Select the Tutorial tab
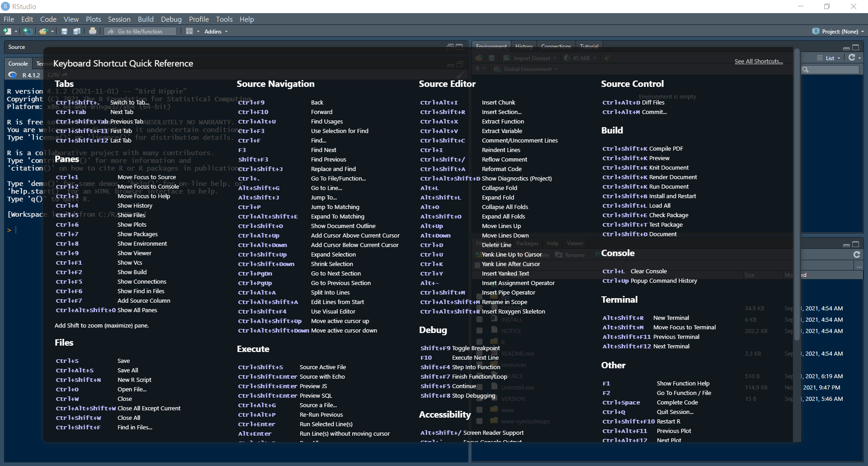868x466 pixels. coord(589,46)
